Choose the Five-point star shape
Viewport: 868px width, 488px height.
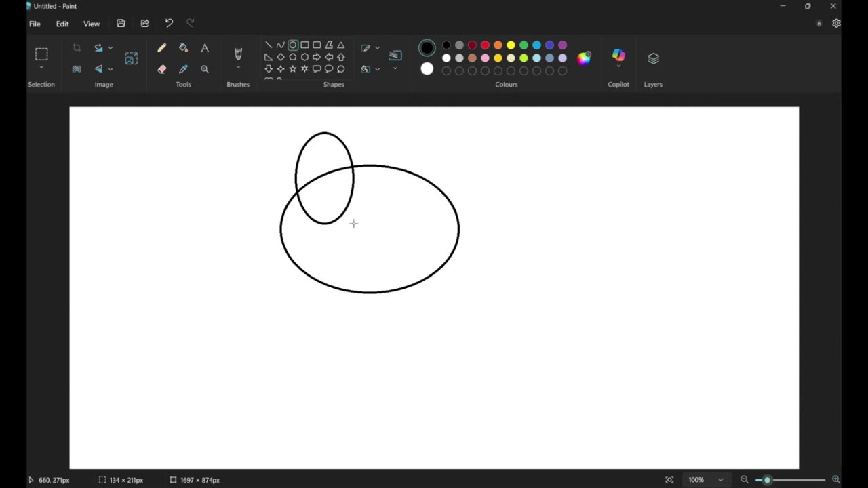click(293, 69)
